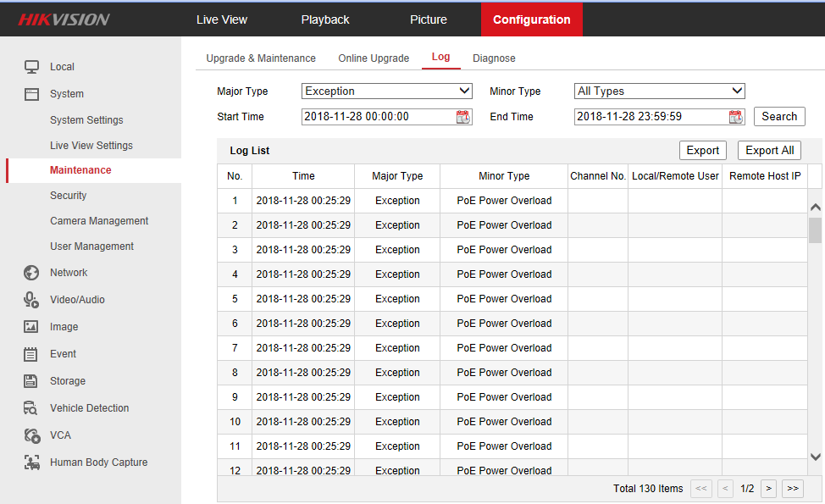Switch to the Playback tab
825x504 pixels.
pos(325,19)
